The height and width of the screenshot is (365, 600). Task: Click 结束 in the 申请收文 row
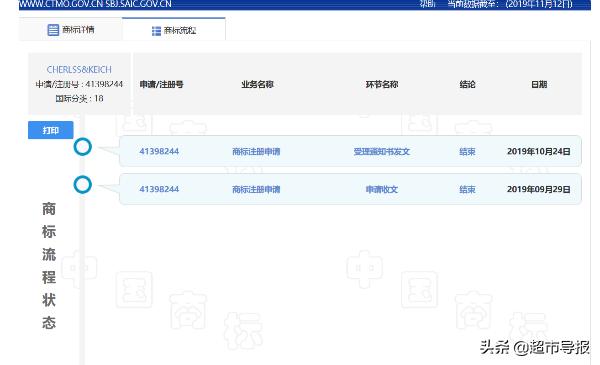[x=467, y=190]
